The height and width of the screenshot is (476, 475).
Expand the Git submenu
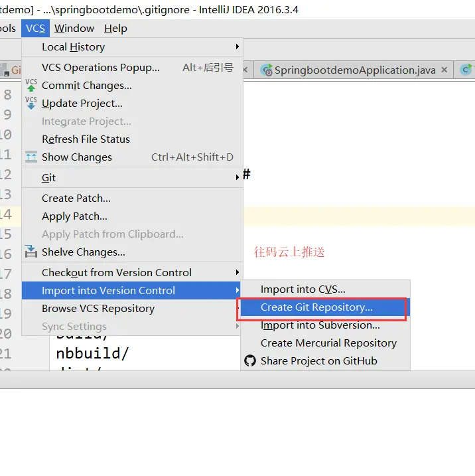click(132, 178)
